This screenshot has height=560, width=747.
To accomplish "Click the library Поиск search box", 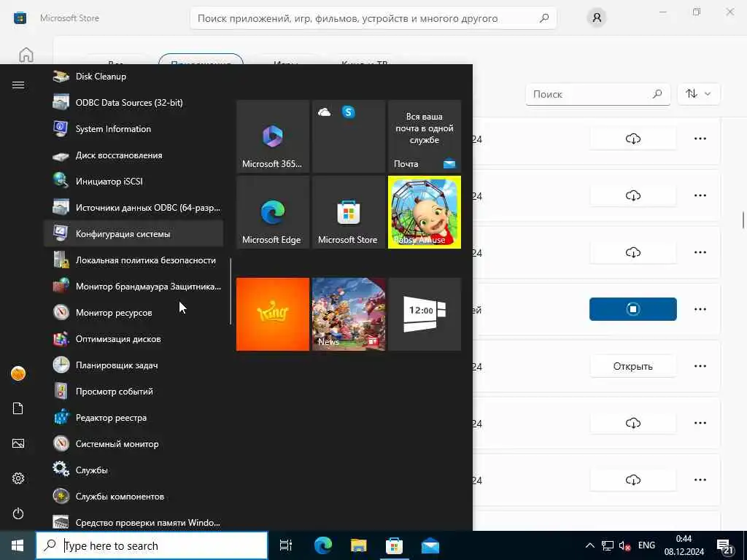I will coord(598,94).
